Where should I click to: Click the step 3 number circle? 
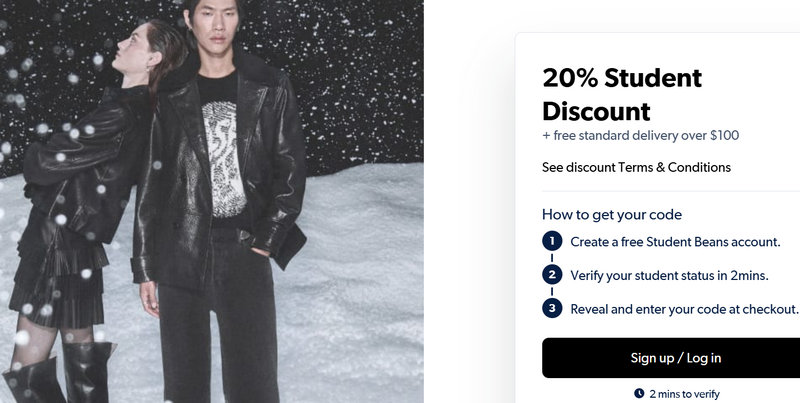pyautogui.click(x=552, y=308)
